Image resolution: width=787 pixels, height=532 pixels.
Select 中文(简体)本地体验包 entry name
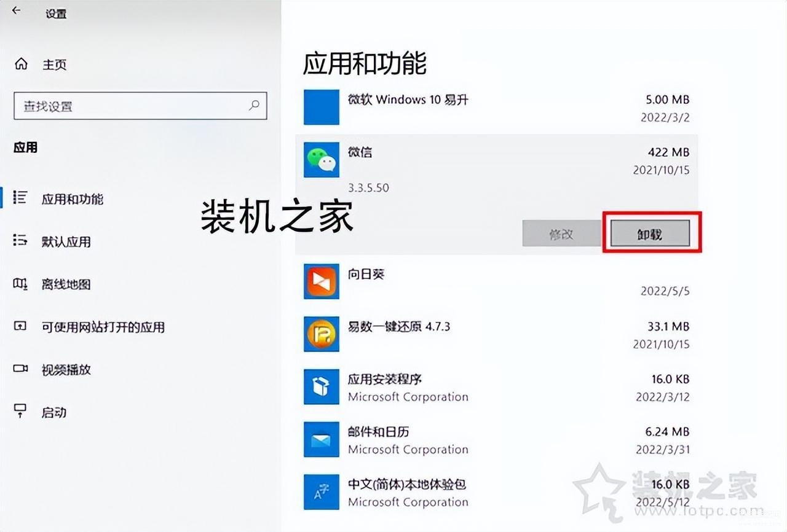pos(407,484)
